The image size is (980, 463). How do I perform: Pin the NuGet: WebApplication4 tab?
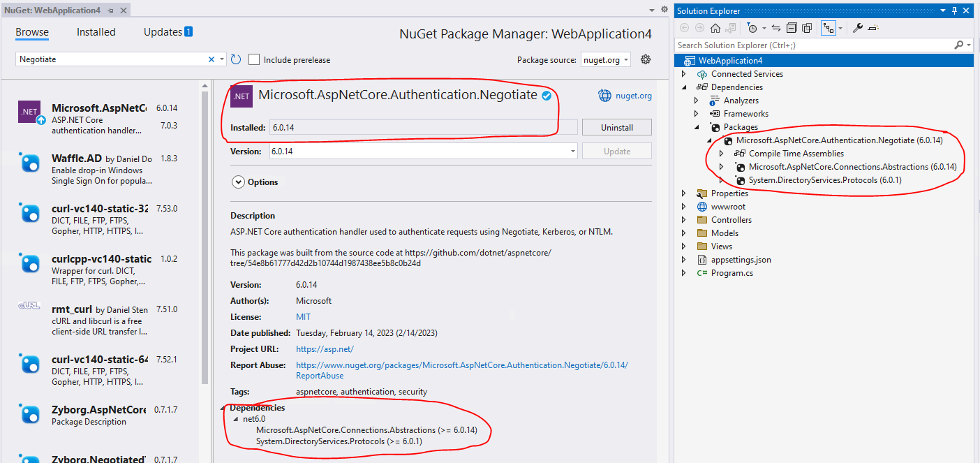[x=110, y=10]
